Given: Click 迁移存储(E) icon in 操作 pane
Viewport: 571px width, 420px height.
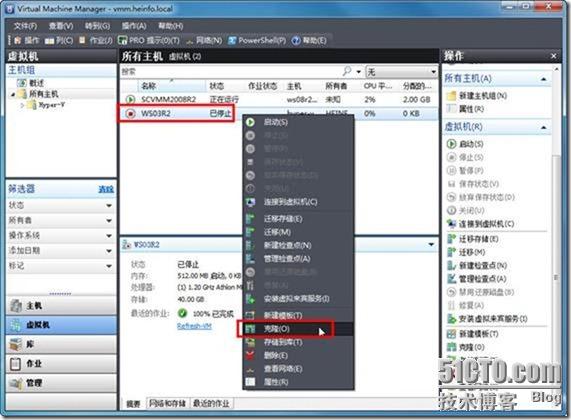Looking at the screenshot, I should (x=451, y=239).
